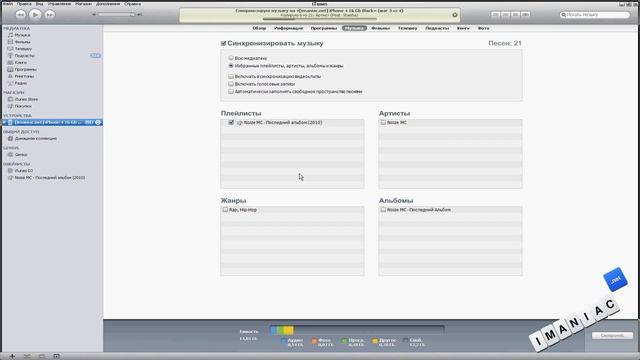The height and width of the screenshot is (360, 640).
Task: Open the Справка menu
Action: point(133,4)
